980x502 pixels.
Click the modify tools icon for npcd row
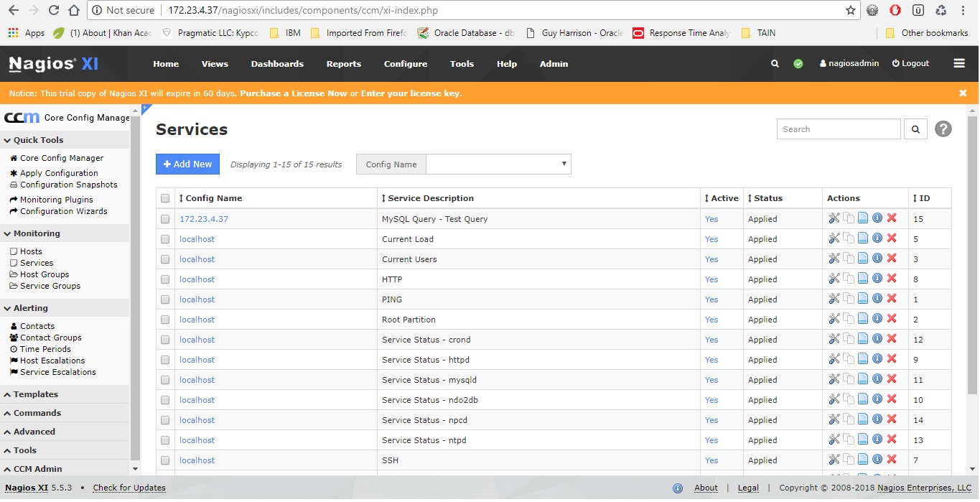tap(834, 419)
